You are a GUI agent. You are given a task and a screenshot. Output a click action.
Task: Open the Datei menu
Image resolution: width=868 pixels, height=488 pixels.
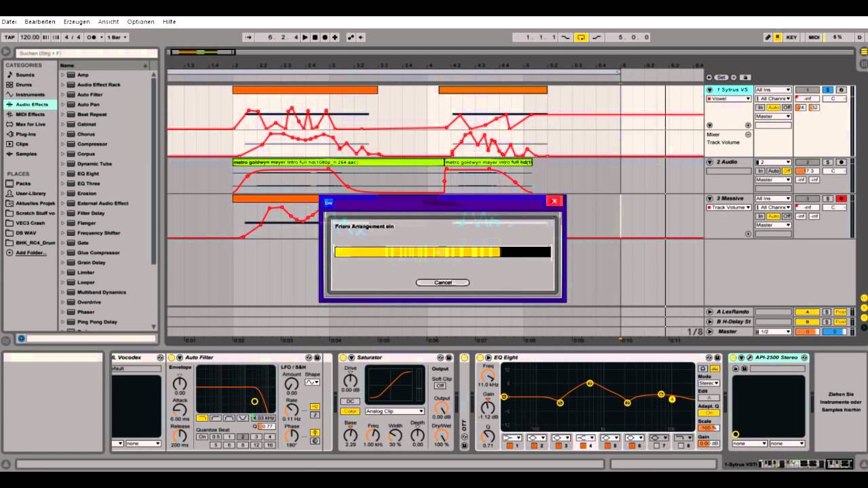[x=9, y=22]
